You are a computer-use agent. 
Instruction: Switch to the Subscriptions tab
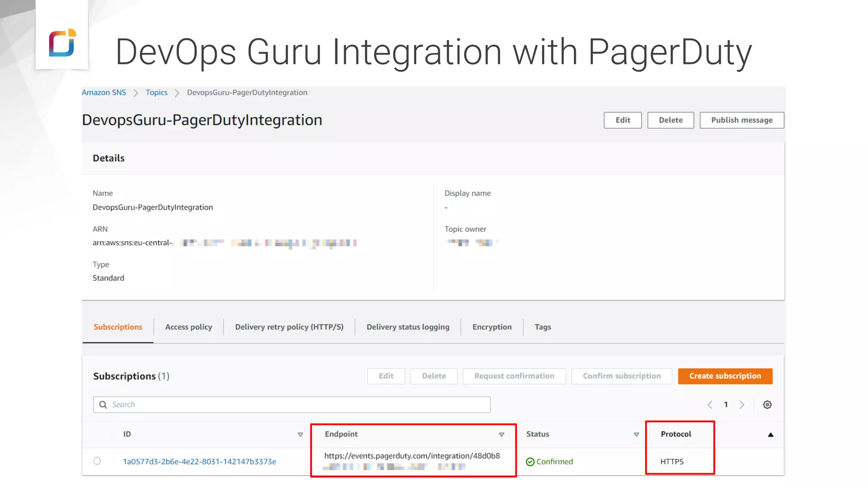tap(118, 327)
